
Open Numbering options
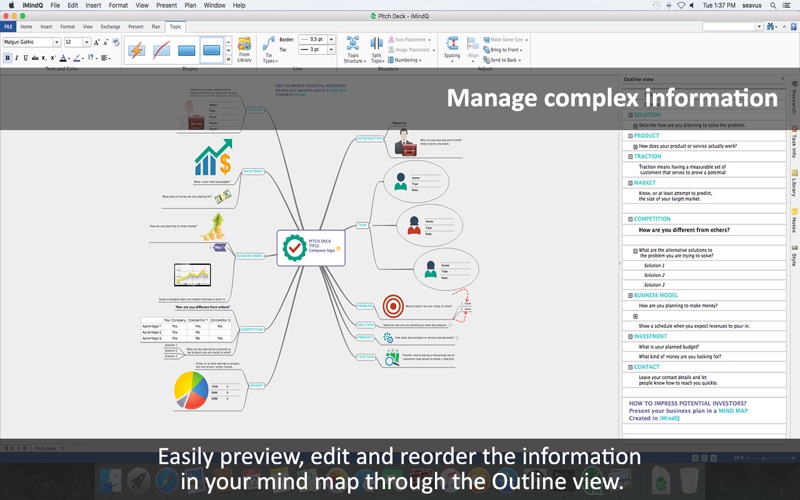pyautogui.click(x=405, y=60)
